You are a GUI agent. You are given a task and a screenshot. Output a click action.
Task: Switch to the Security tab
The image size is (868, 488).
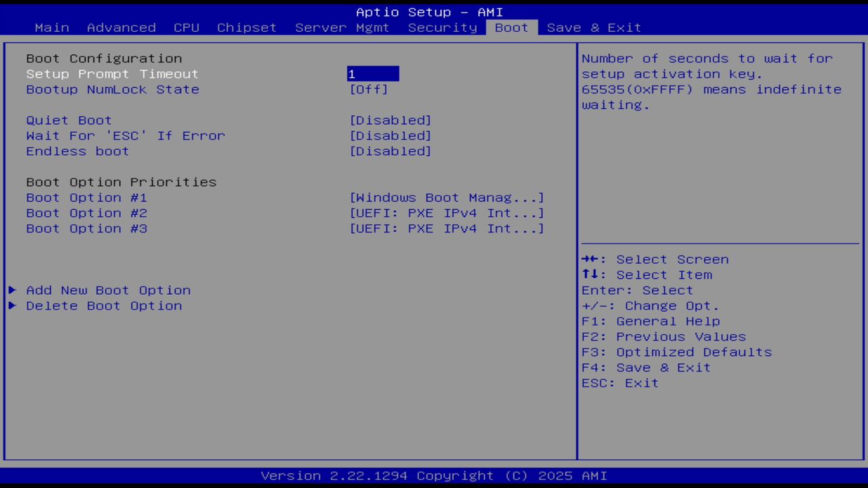[x=442, y=27]
